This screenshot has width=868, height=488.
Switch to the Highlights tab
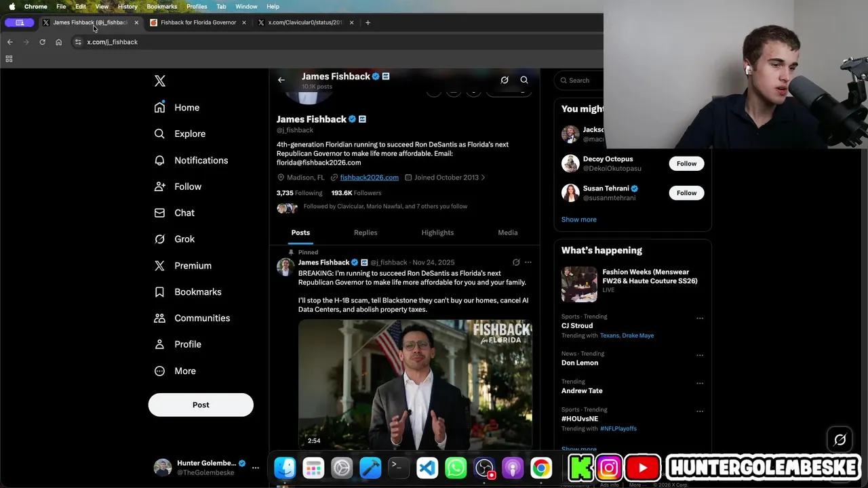(437, 232)
